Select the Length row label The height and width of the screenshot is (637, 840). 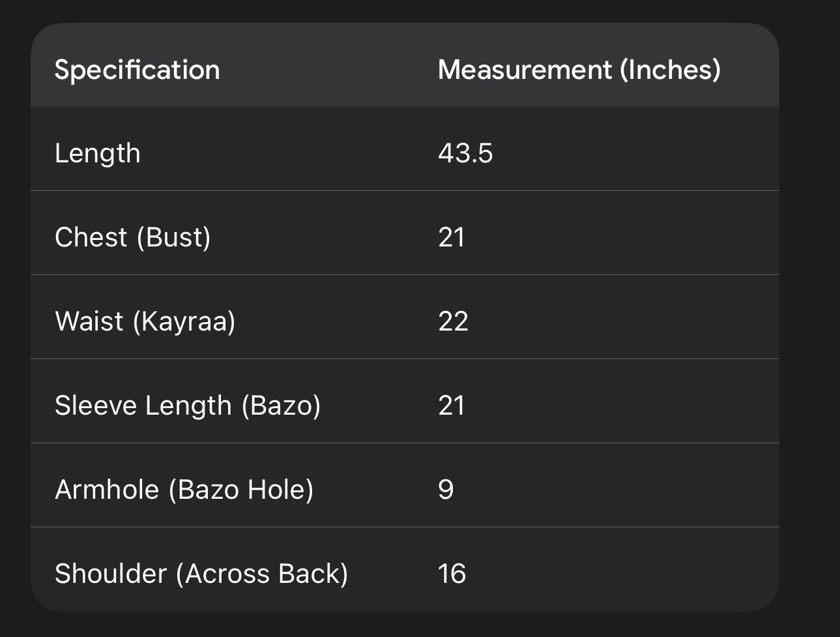(x=98, y=154)
